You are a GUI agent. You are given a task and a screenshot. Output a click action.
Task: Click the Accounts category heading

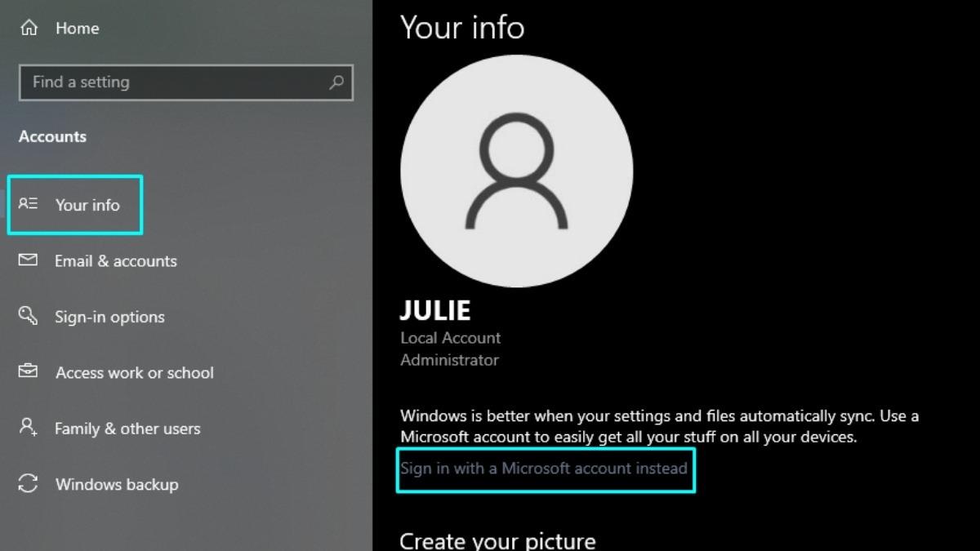(53, 136)
